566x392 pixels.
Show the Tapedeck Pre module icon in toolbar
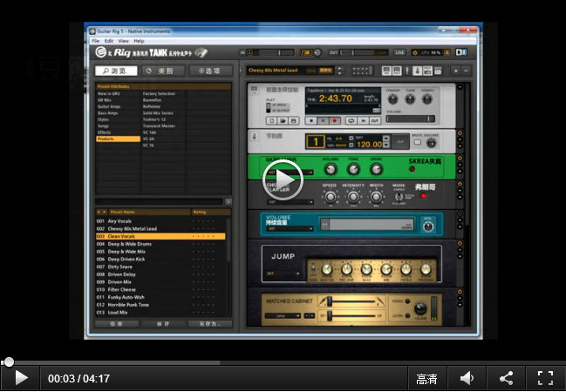pos(386,71)
